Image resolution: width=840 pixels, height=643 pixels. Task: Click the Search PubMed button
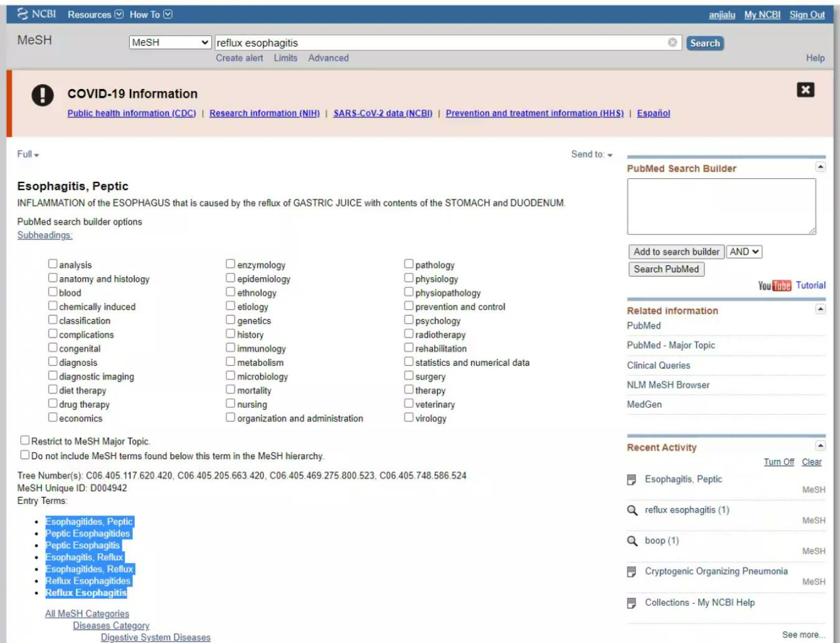[666, 269]
